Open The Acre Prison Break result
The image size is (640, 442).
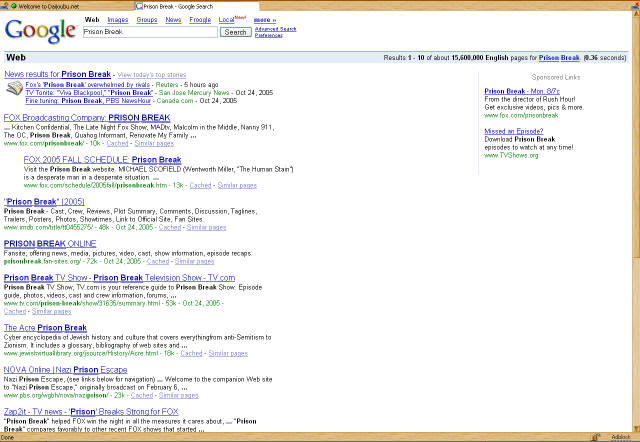(45, 328)
